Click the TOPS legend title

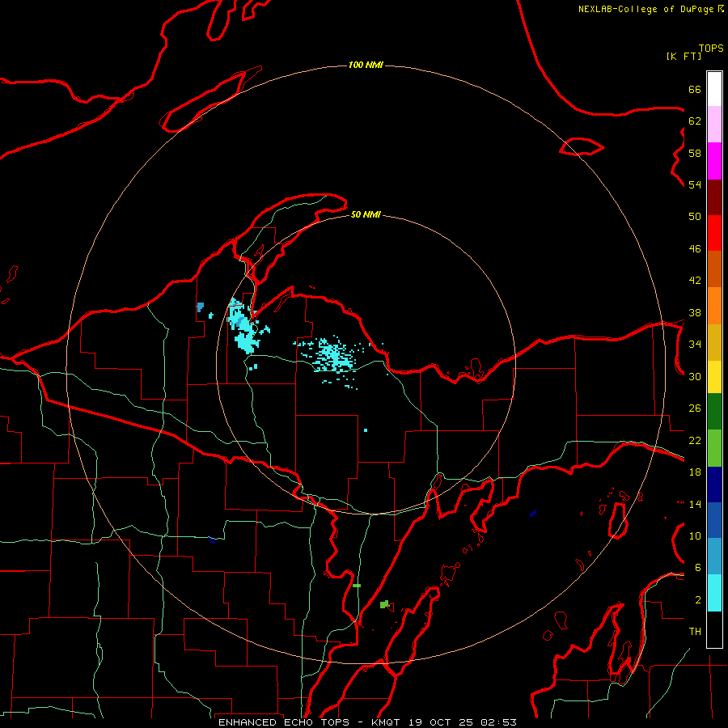coord(711,49)
